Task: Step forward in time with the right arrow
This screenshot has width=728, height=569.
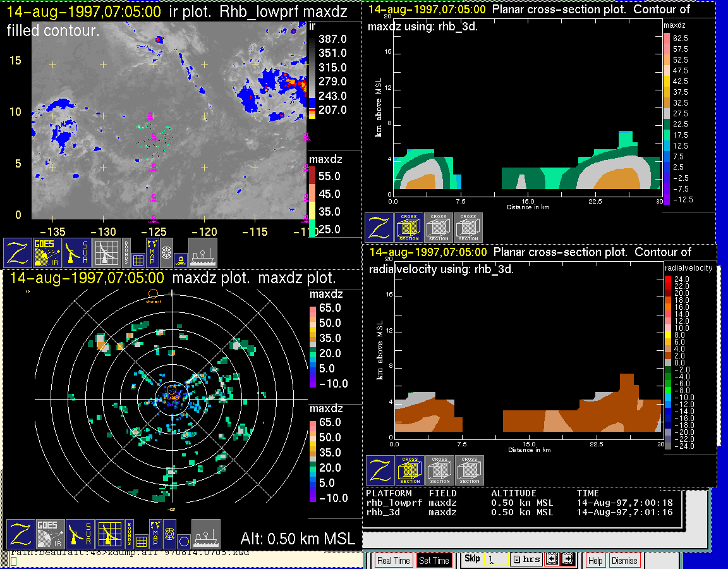Action: click(x=567, y=560)
